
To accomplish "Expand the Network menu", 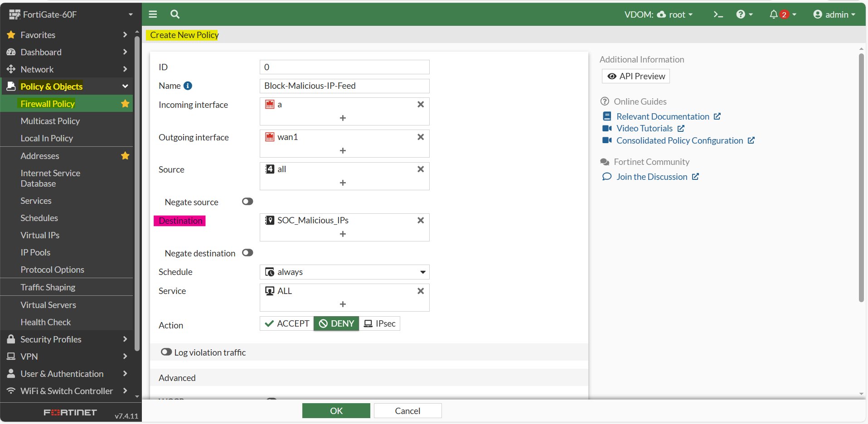I will click(67, 69).
